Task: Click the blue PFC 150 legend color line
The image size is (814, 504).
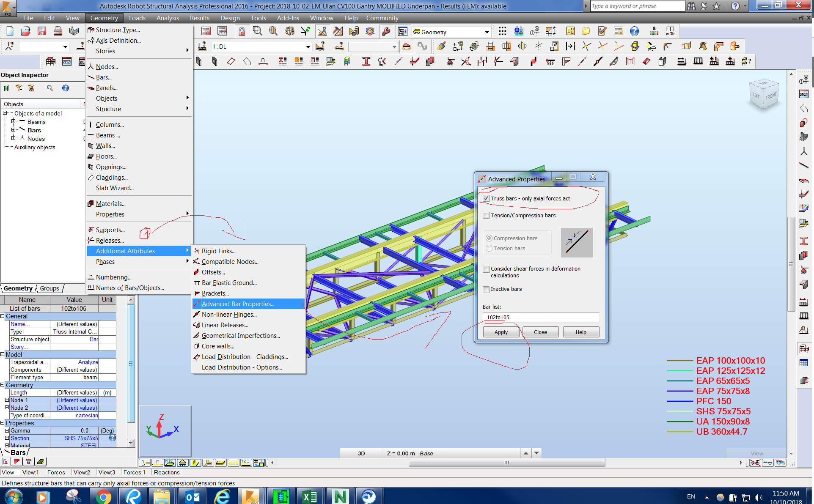Action: [x=679, y=402]
